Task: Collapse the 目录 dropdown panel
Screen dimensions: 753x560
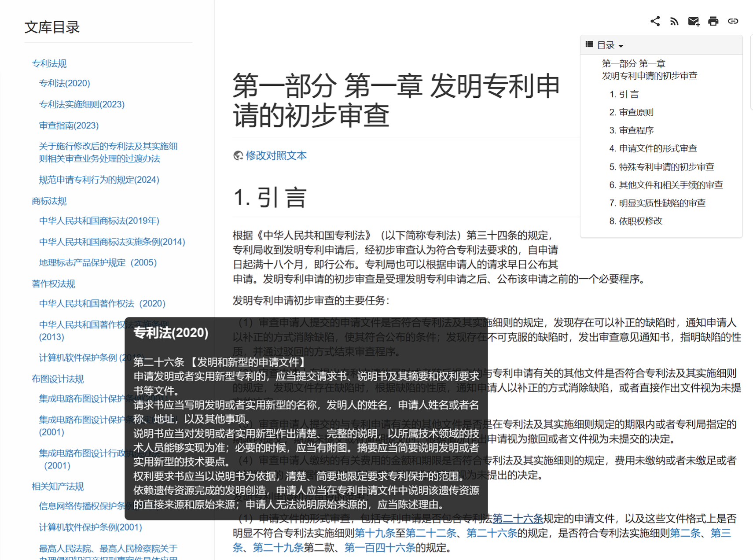Action: (x=610, y=45)
